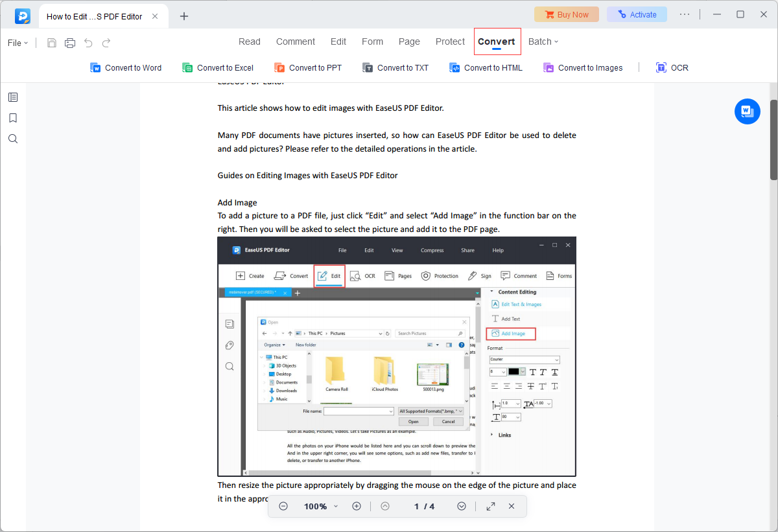Save the document using the save icon
The height and width of the screenshot is (532, 778).
point(52,43)
